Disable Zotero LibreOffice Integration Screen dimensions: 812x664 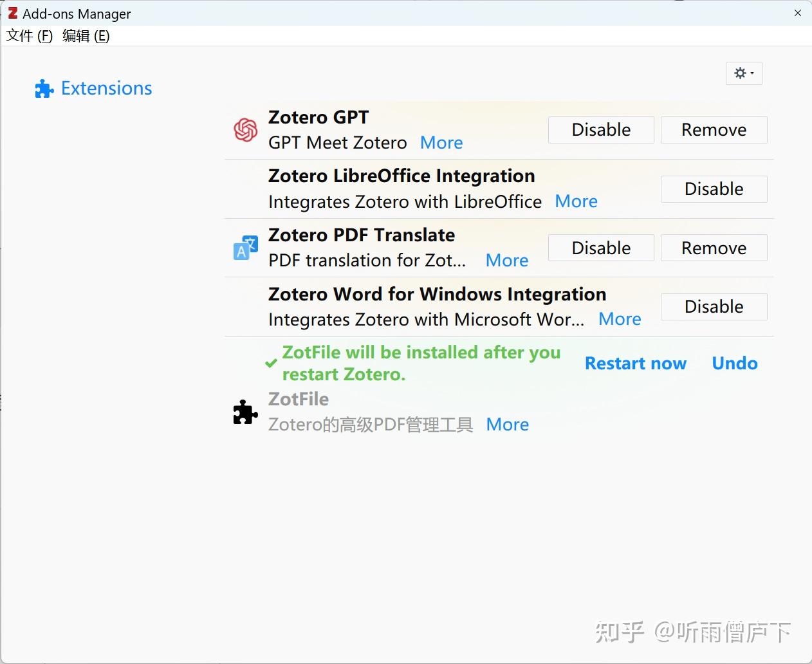(714, 189)
